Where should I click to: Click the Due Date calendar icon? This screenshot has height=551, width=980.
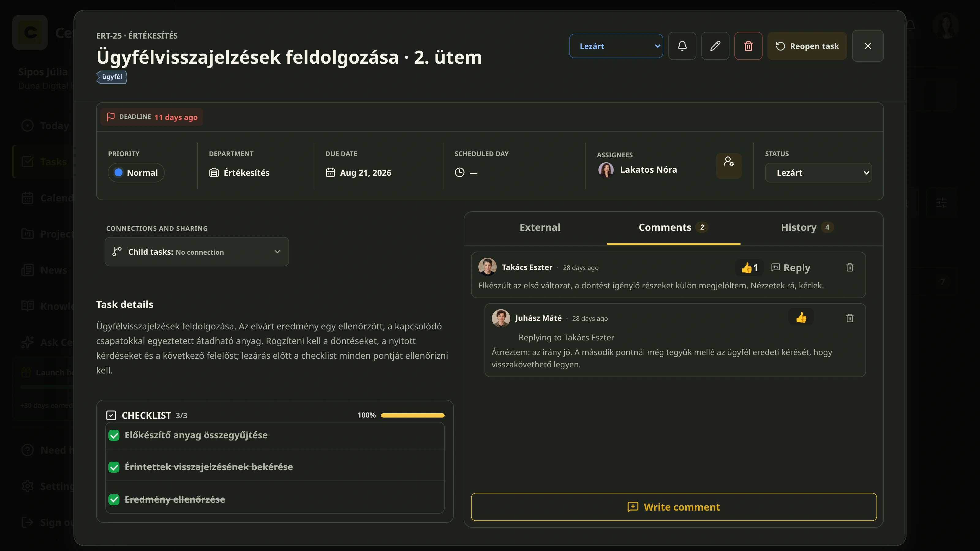tap(330, 173)
